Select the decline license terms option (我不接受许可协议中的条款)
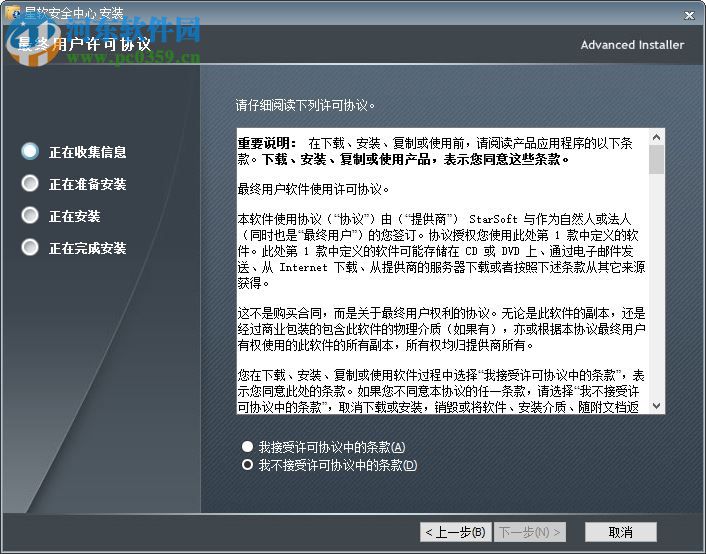The image size is (706, 554). pos(329,465)
